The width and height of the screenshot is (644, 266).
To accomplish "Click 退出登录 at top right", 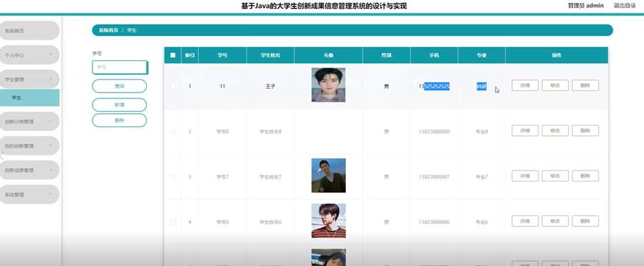I will pyautogui.click(x=625, y=6).
